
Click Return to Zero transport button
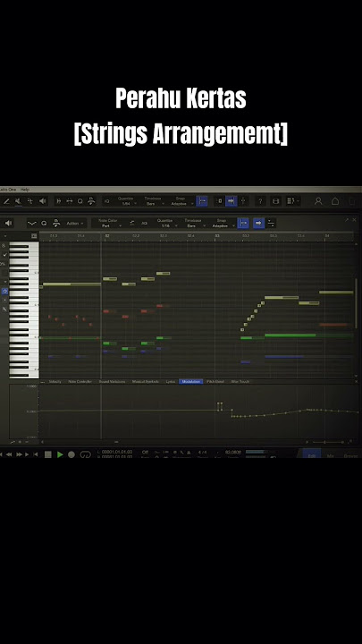35,454
